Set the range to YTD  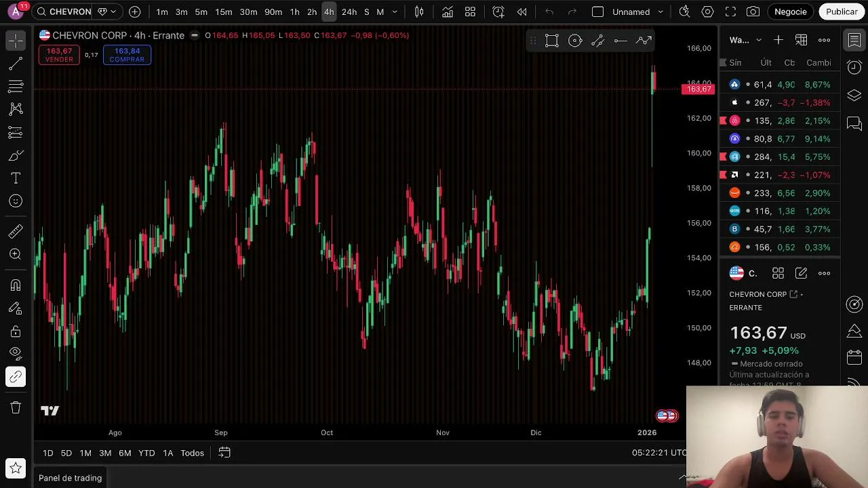pyautogui.click(x=146, y=453)
